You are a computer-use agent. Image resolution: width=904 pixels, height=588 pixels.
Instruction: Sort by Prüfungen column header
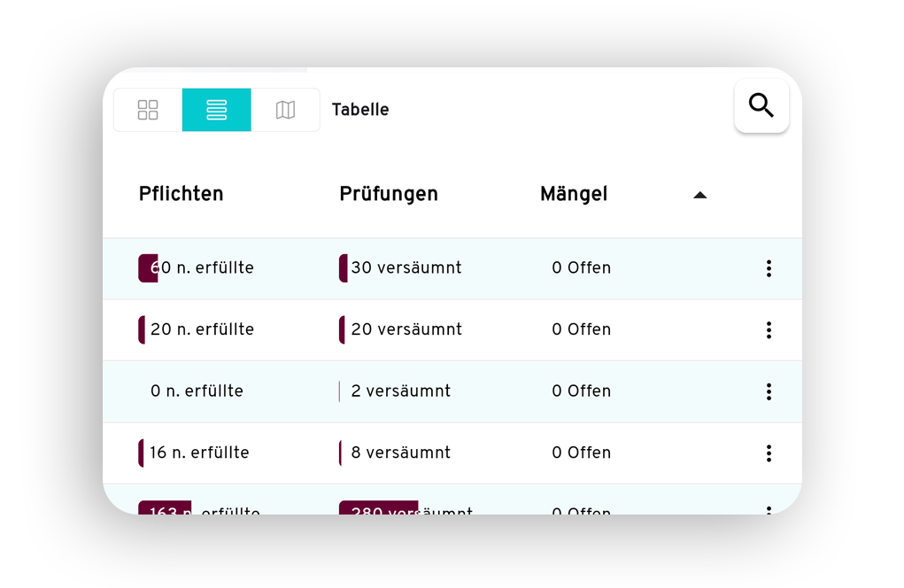click(x=389, y=194)
